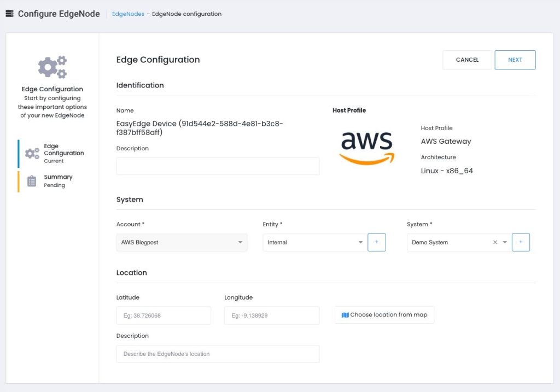560x392 pixels.
Task: Click the AWS Gateway host profile value
Action: click(x=446, y=141)
